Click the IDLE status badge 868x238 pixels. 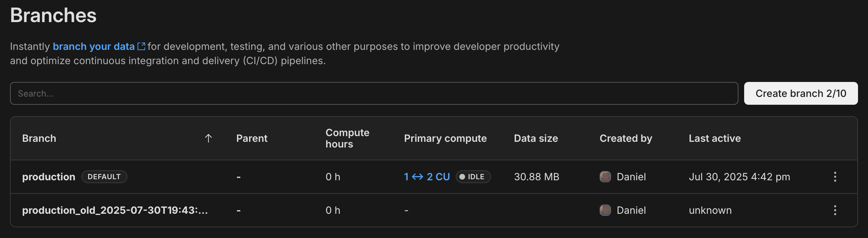[473, 177]
